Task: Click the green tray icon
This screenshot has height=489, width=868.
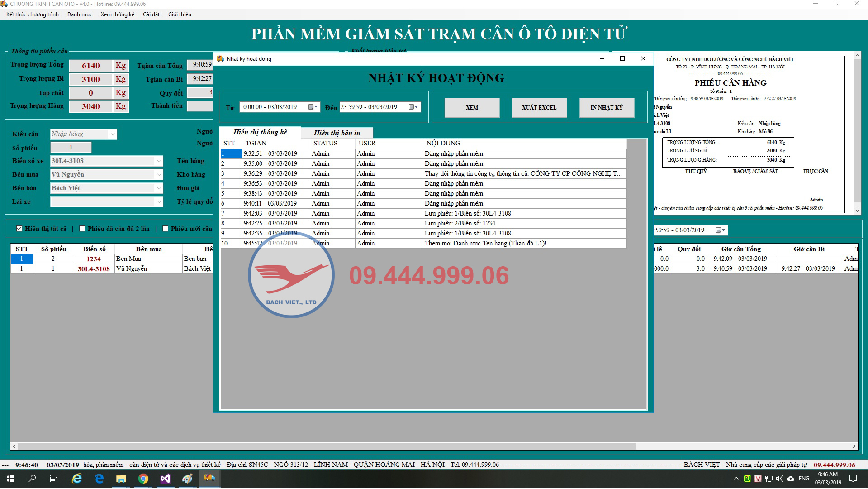Action: tap(747, 479)
